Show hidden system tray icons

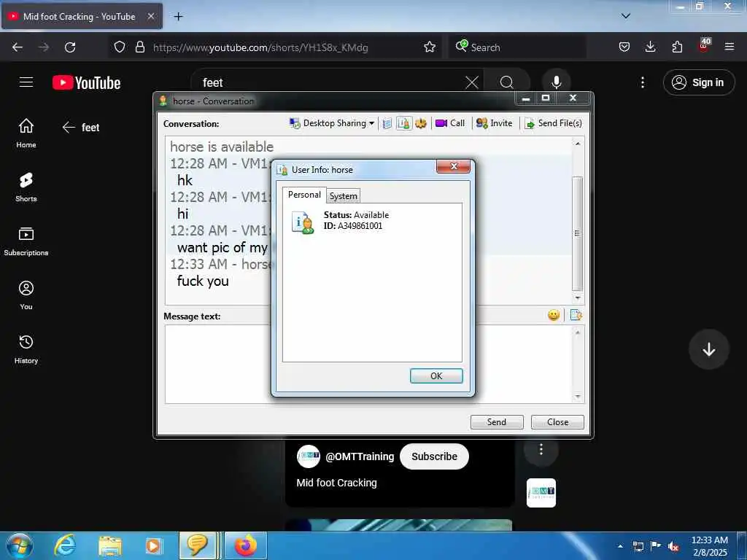coord(620,546)
